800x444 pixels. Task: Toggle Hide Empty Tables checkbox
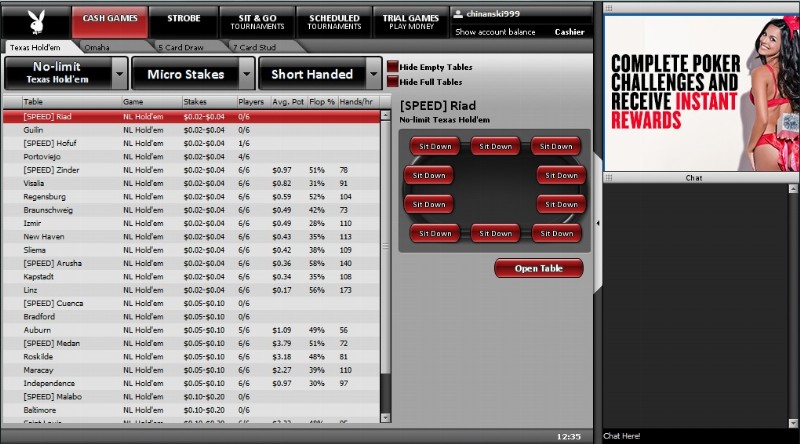click(x=392, y=67)
